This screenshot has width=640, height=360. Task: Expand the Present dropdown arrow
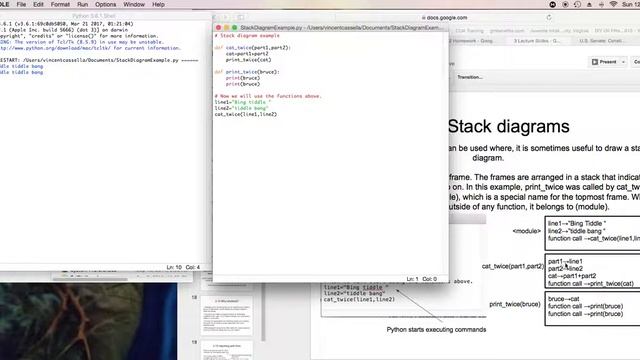pos(623,62)
